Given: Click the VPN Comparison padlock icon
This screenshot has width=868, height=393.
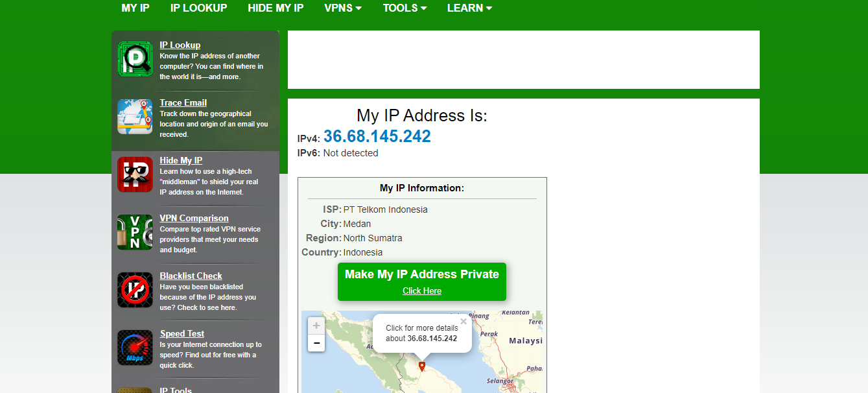Looking at the screenshot, I should coord(135,232).
